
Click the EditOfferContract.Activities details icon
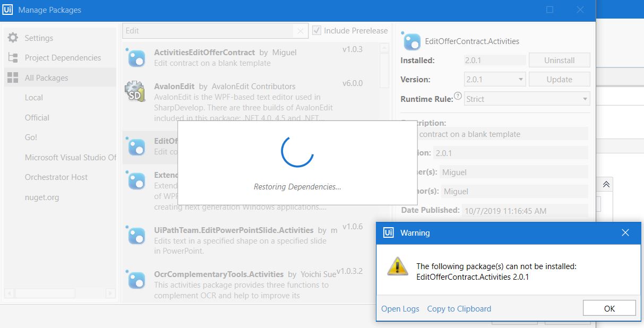coord(411,40)
